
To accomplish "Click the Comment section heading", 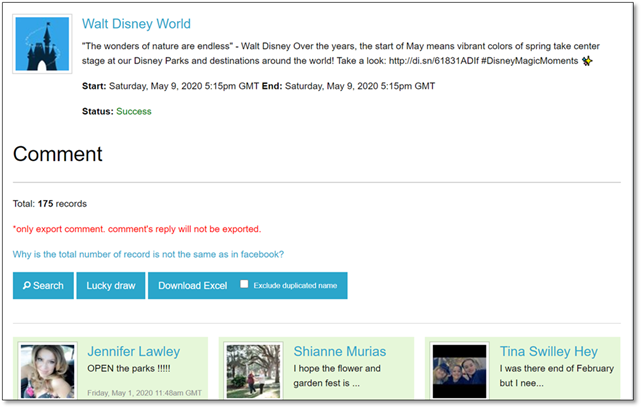I will coord(58,154).
